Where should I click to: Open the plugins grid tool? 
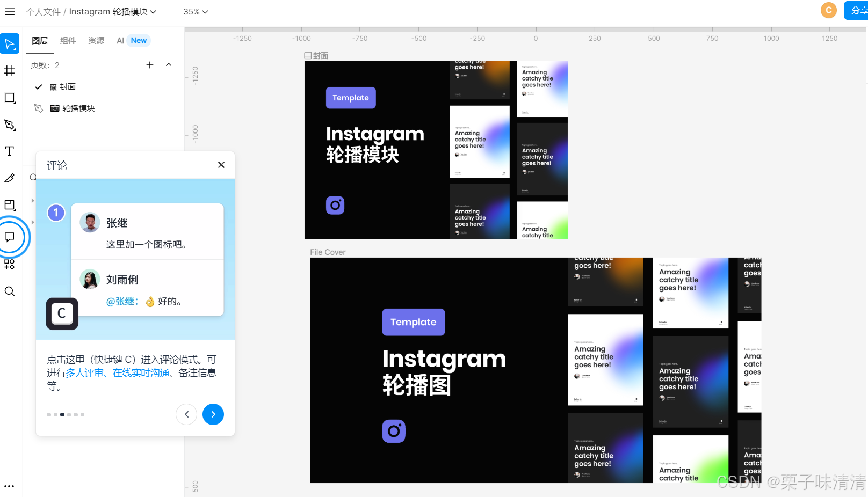[10, 265]
